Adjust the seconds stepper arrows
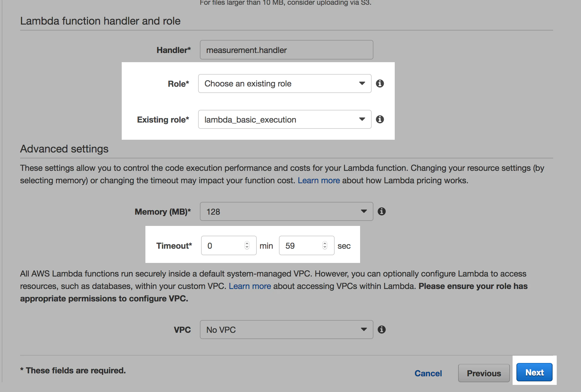This screenshot has height=392, width=581. click(x=325, y=245)
